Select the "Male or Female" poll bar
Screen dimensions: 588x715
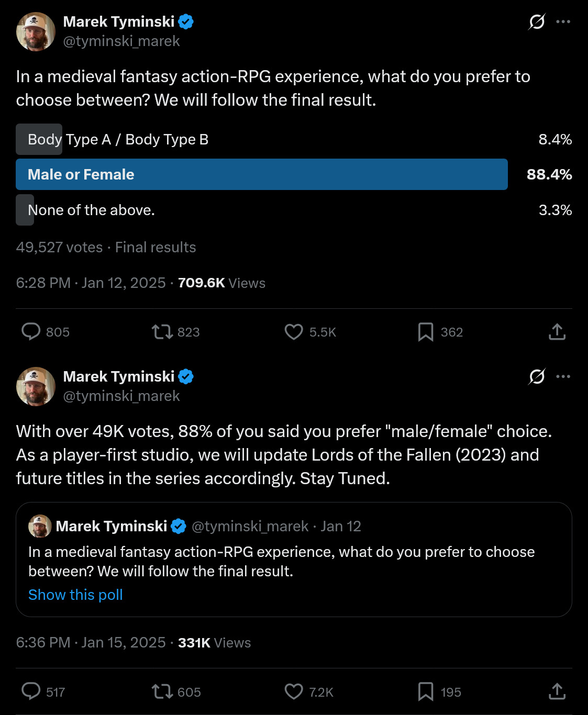262,174
